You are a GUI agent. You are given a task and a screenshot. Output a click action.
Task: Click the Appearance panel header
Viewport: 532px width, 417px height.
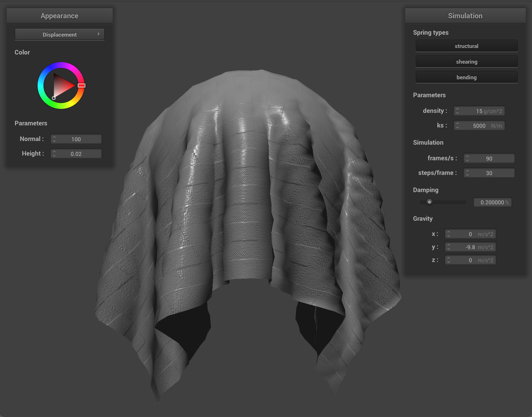point(60,16)
